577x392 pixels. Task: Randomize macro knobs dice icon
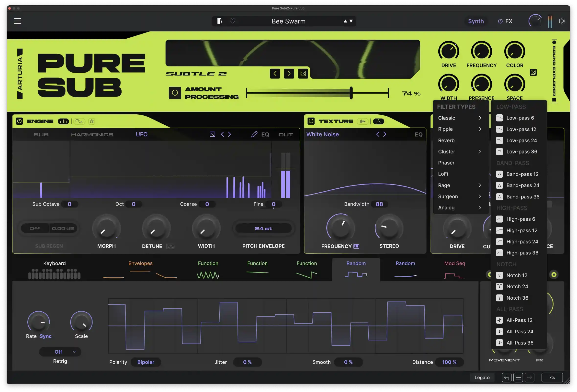(533, 72)
